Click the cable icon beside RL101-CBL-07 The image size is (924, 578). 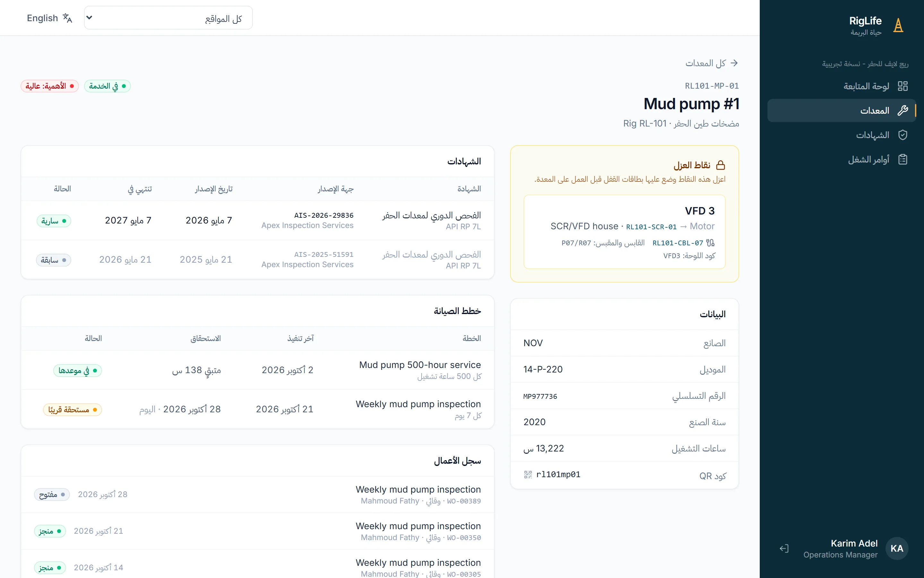[710, 243]
